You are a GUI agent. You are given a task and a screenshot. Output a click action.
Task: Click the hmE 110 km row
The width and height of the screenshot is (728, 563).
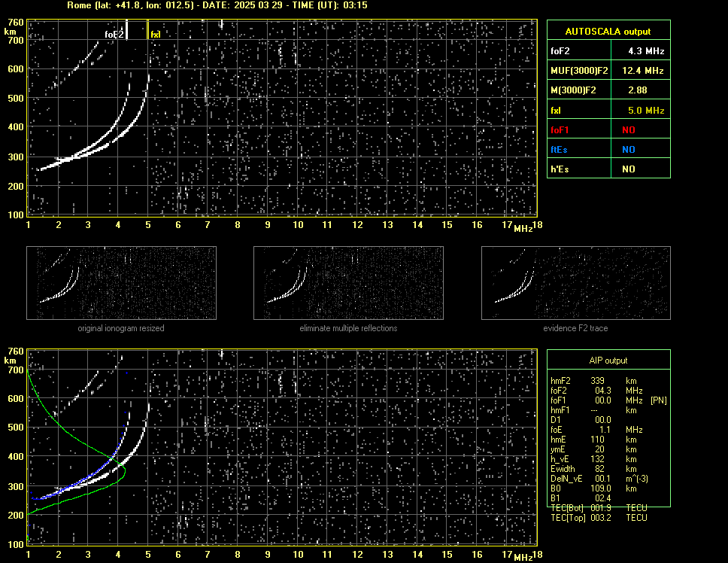click(594, 439)
